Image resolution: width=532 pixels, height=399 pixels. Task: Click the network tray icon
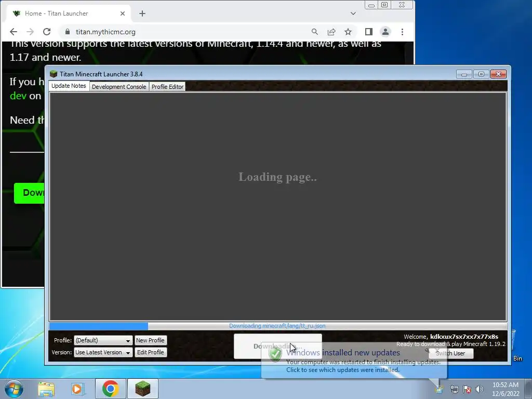[x=454, y=389]
